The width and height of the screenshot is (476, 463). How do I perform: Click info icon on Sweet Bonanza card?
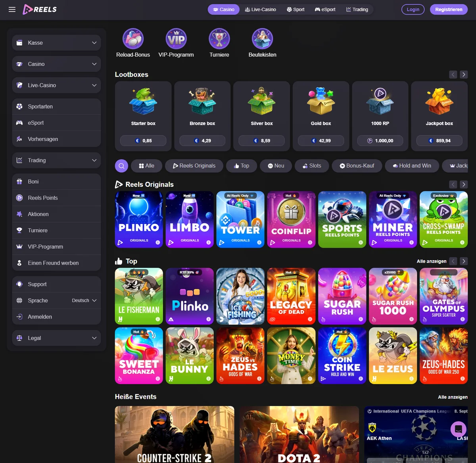pyautogui.click(x=157, y=378)
